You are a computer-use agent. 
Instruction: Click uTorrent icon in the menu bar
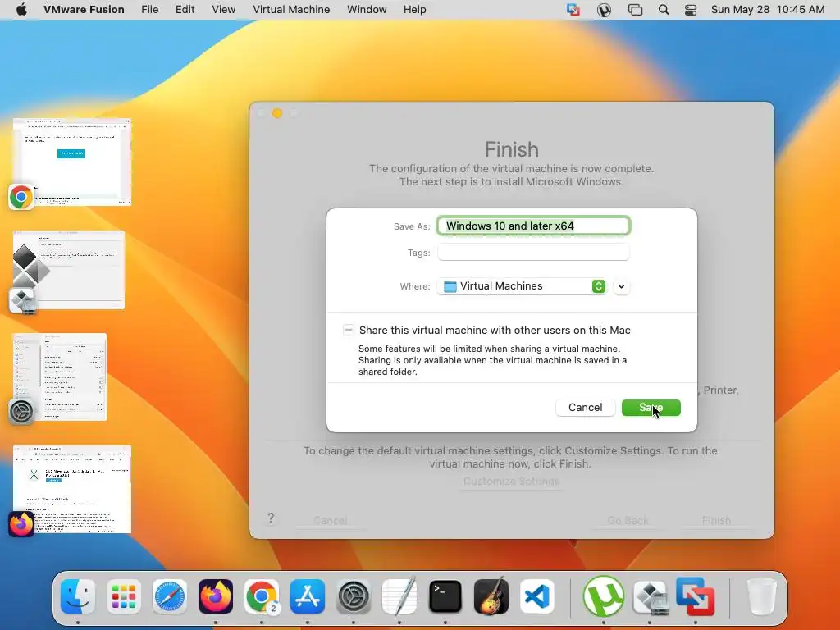point(605,10)
